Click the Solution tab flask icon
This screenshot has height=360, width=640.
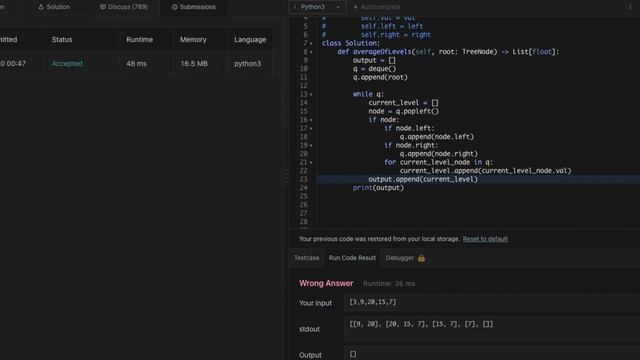point(41,7)
